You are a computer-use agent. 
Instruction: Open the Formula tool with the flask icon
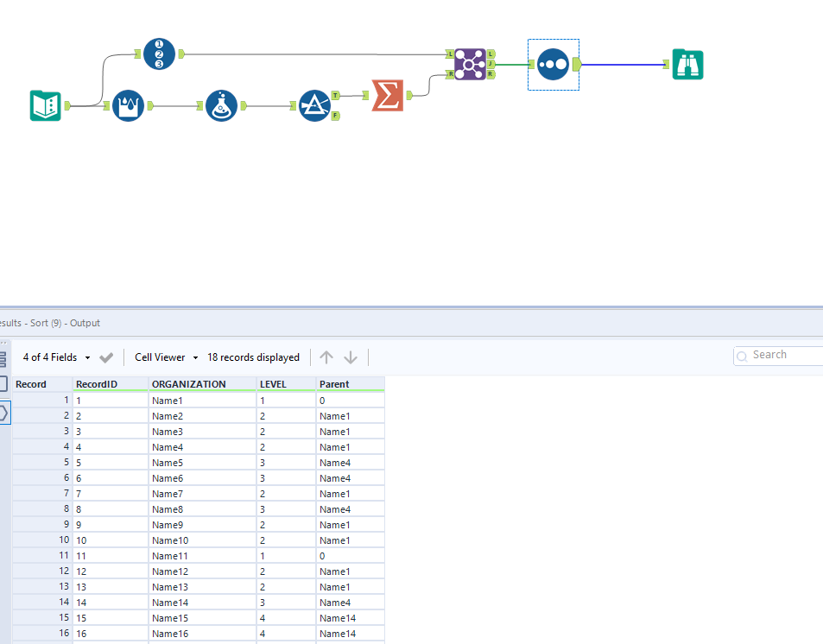tap(222, 105)
